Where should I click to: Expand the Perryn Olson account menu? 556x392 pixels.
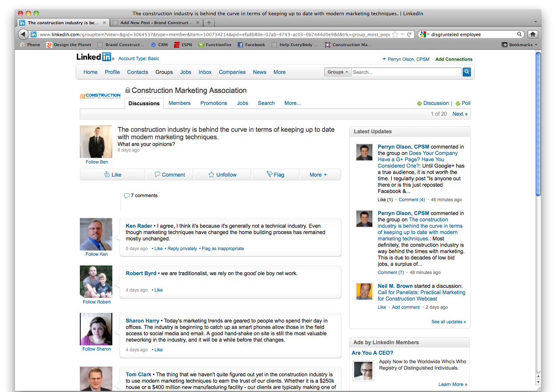pos(406,59)
